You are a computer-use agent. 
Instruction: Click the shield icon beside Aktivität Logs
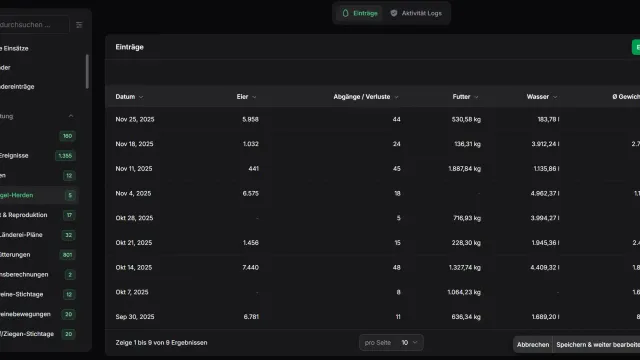click(x=393, y=13)
